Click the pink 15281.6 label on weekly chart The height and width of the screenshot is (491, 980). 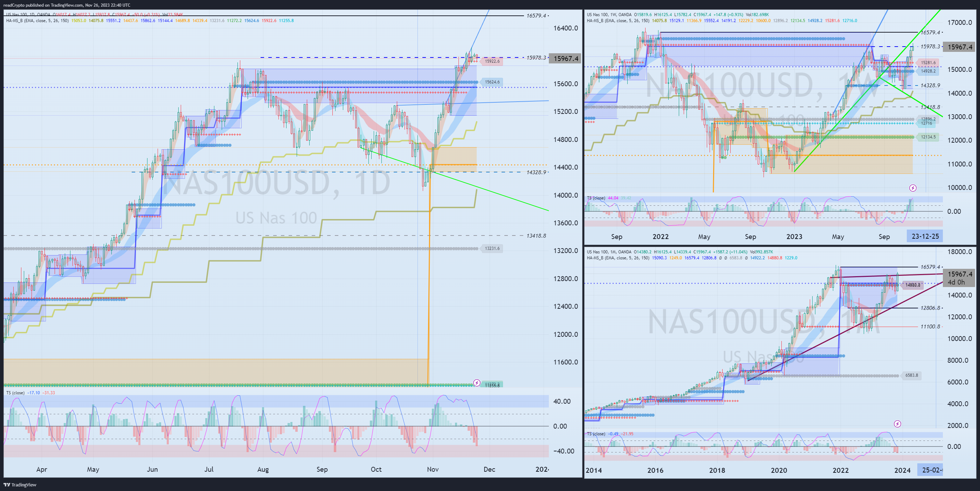click(928, 62)
